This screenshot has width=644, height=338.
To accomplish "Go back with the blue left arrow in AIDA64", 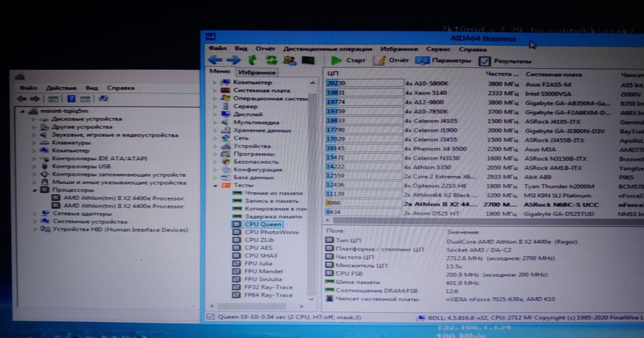I will click(215, 60).
